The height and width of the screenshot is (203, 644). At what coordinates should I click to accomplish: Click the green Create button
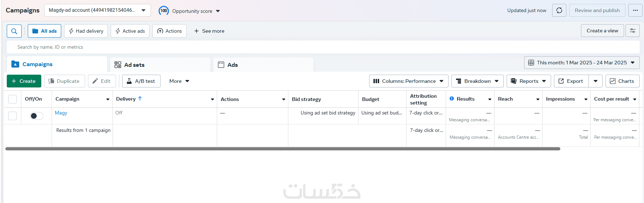pos(24,81)
